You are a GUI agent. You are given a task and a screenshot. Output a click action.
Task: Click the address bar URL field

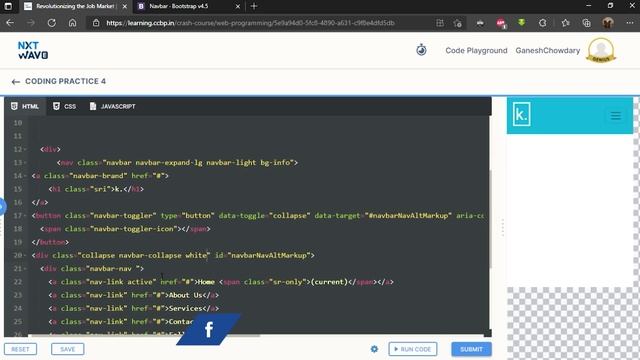250,23
